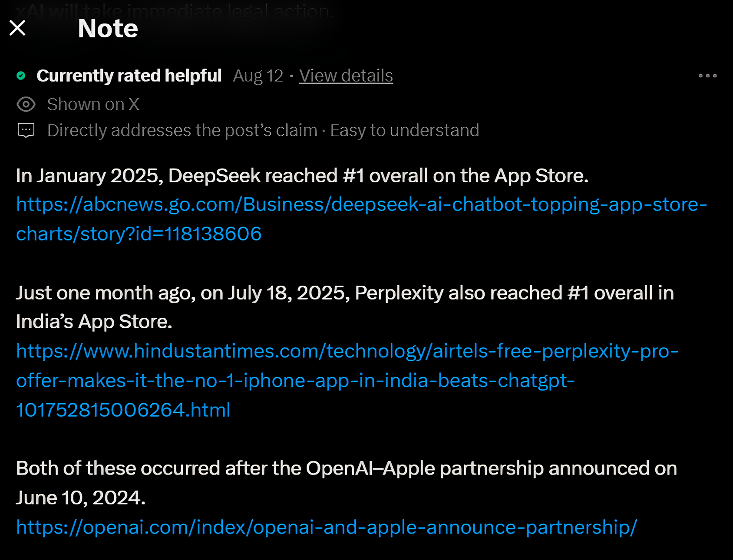Click the speech bubble rating reasons icon
733x560 pixels.
[x=26, y=130]
